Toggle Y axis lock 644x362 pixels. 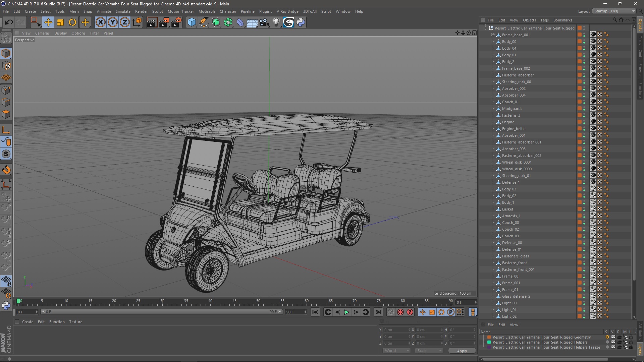tap(113, 22)
